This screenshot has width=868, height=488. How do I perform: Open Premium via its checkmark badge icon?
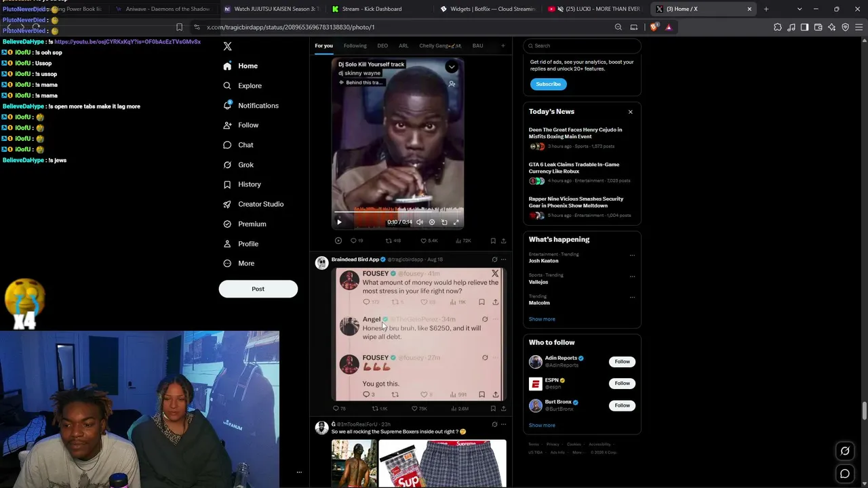pyautogui.click(x=227, y=224)
